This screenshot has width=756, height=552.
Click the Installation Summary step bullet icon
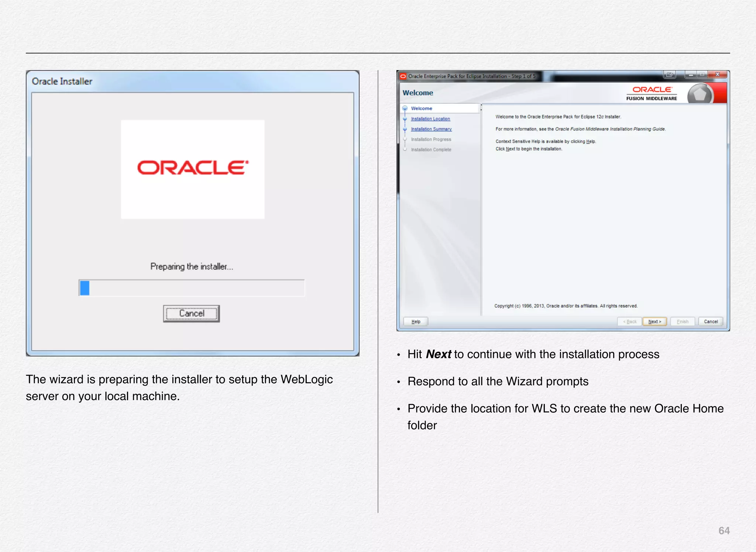tap(405, 129)
